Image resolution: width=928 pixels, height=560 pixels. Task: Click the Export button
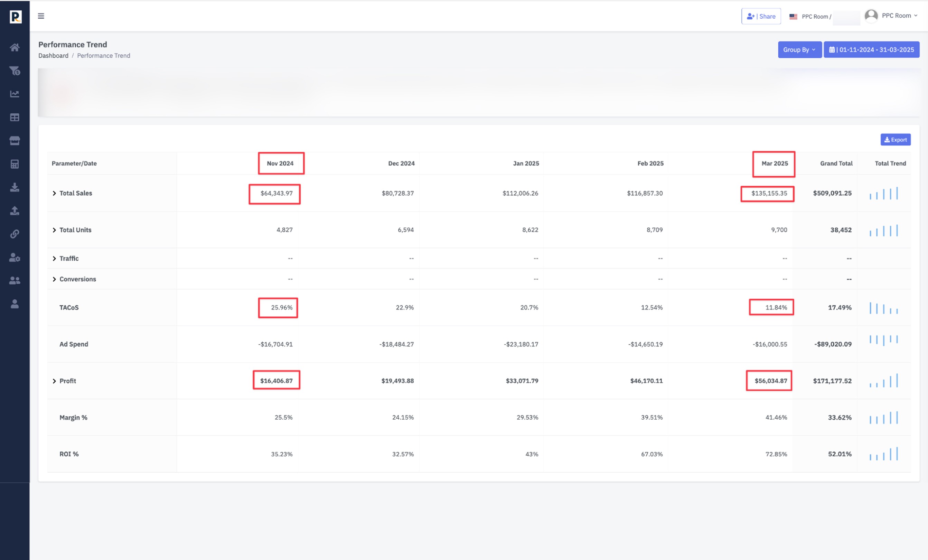click(895, 140)
